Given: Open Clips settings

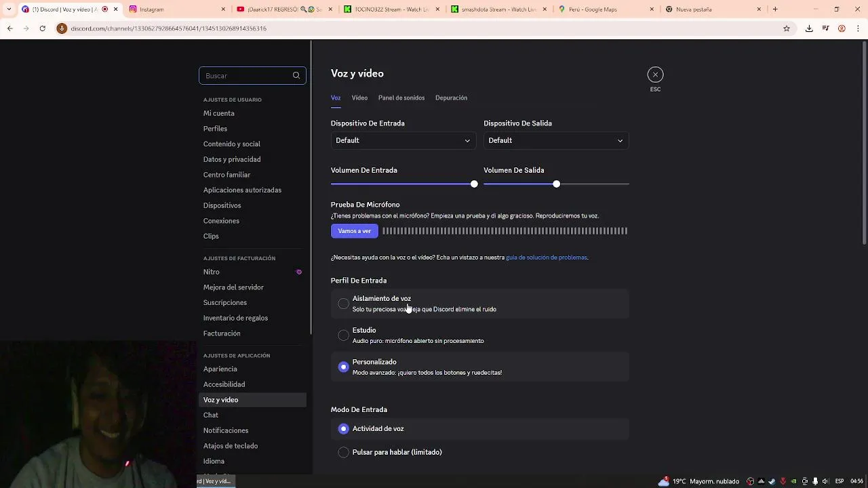Looking at the screenshot, I should (252, 236).
